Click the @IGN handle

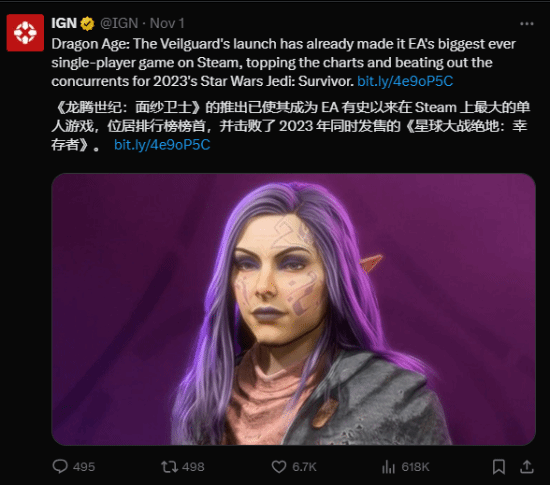point(119,23)
